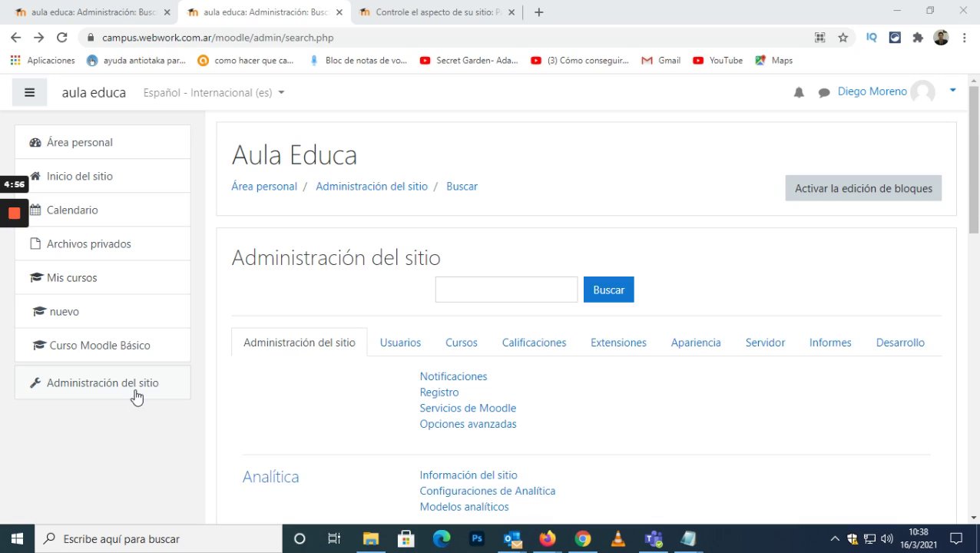Open the Windows Start menu
This screenshot has width=980, height=553.
coord(17,538)
